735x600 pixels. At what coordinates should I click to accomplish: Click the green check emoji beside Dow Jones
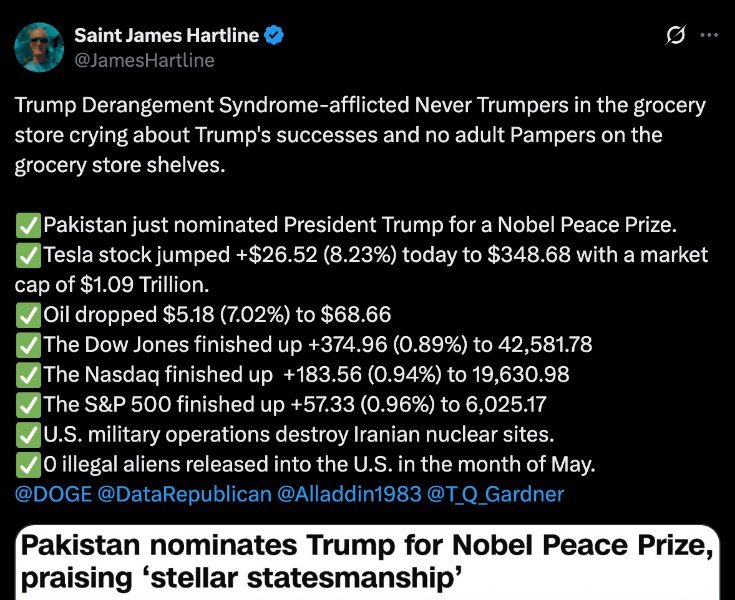coord(28,346)
